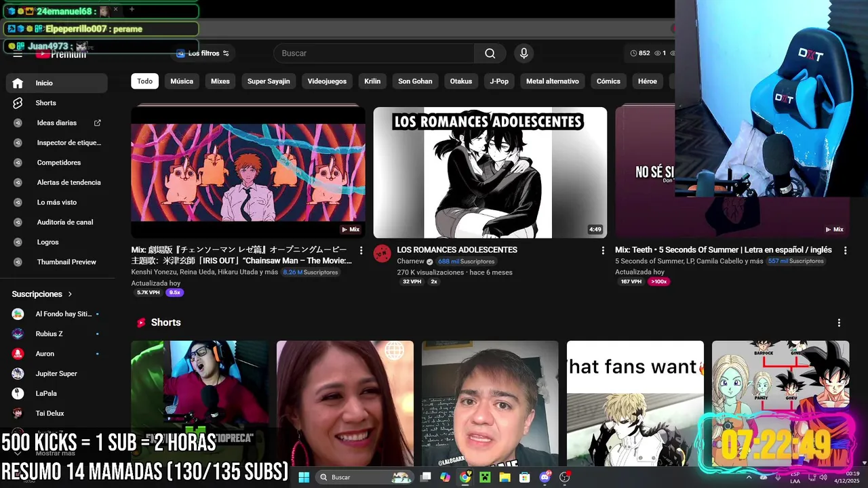Image resolution: width=868 pixels, height=488 pixels.
Task: Click the Rubius Z channel avatar
Action: click(x=18, y=333)
